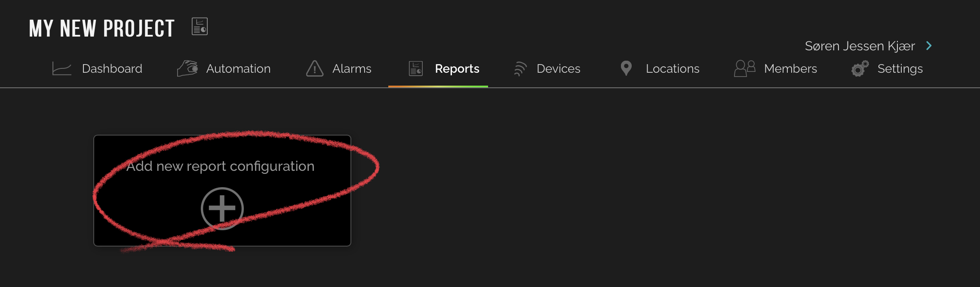This screenshot has width=980, height=287.
Task: Click the Locations map pin icon
Action: pos(627,68)
